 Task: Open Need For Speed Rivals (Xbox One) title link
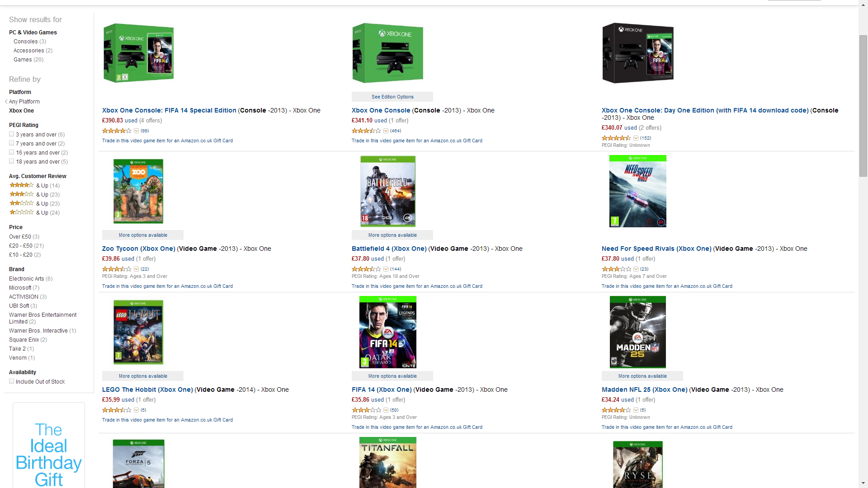656,249
